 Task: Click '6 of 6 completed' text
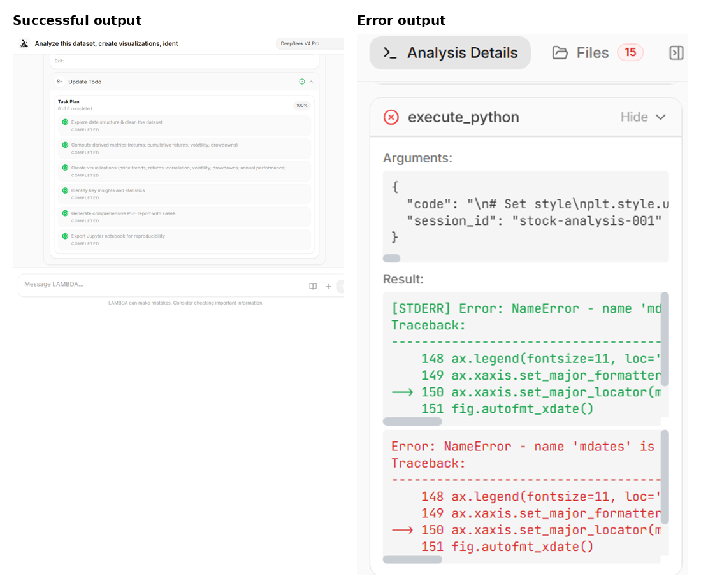[x=75, y=108]
